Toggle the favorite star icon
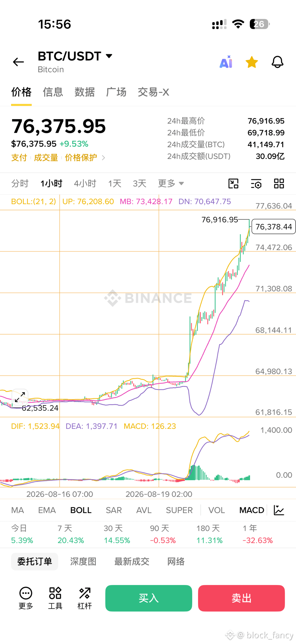Image resolution: width=296 pixels, height=644 pixels. tap(252, 62)
